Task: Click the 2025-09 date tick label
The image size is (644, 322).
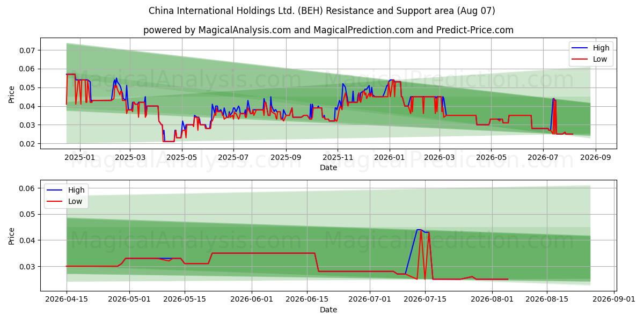Action: (x=286, y=157)
